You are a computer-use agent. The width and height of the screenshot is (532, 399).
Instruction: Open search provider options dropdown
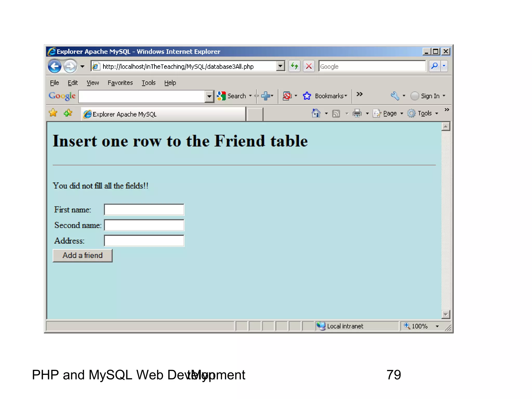444,66
